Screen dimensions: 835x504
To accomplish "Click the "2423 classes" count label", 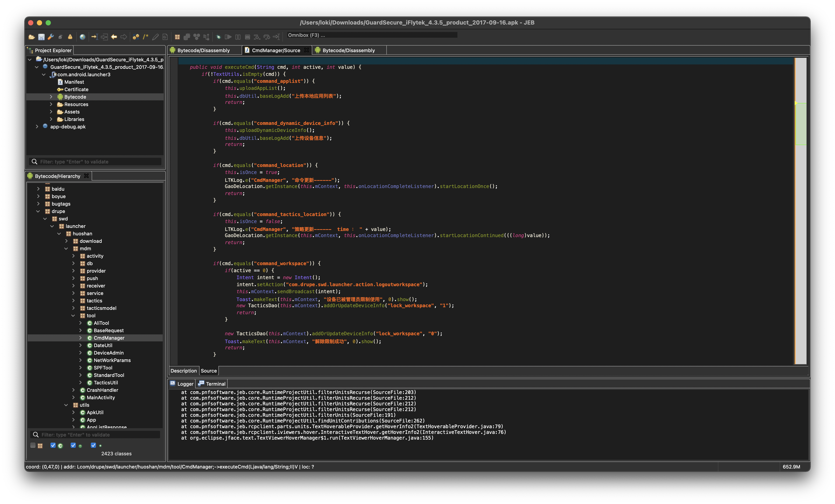I will [x=116, y=454].
